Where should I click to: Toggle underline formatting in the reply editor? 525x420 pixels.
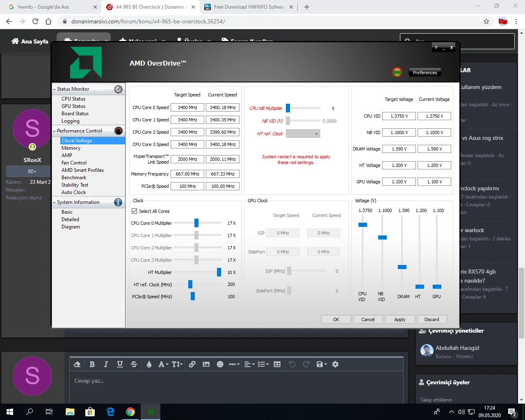120,364
